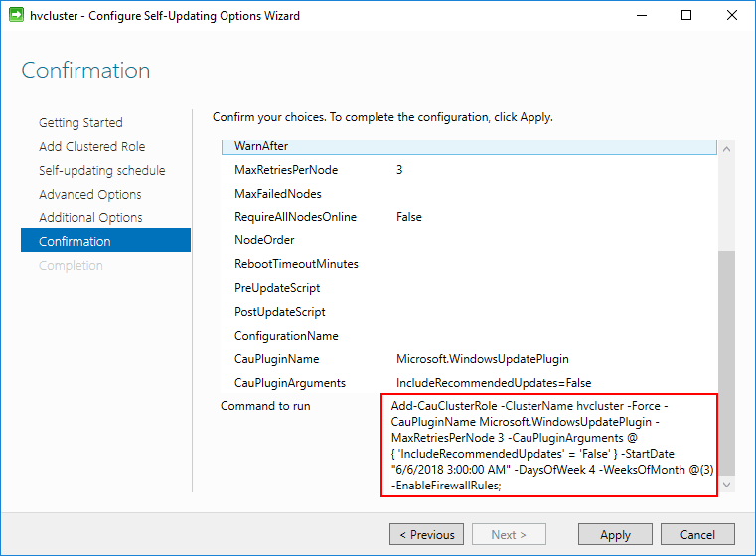Image resolution: width=756 pixels, height=556 pixels.
Task: Open Additional Options step
Action: (90, 218)
